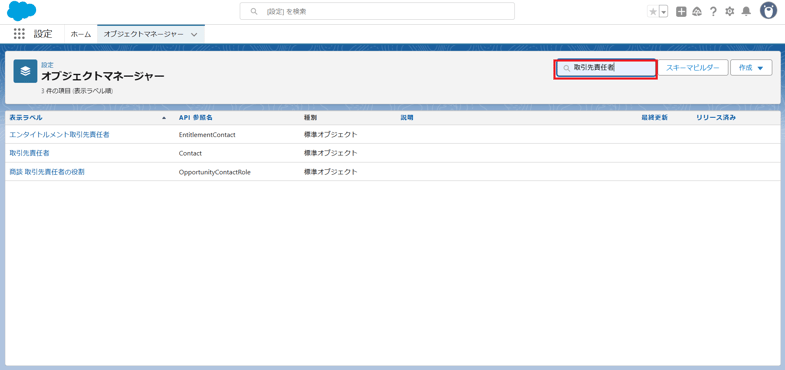Expand the オブジェクトマネージャー tab chevron

194,34
